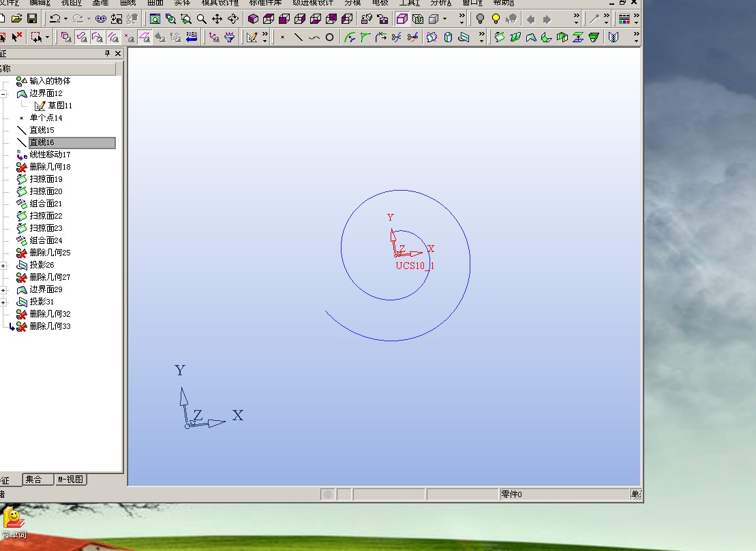Select the point creation tool
This screenshot has height=551, width=756.
[282, 37]
